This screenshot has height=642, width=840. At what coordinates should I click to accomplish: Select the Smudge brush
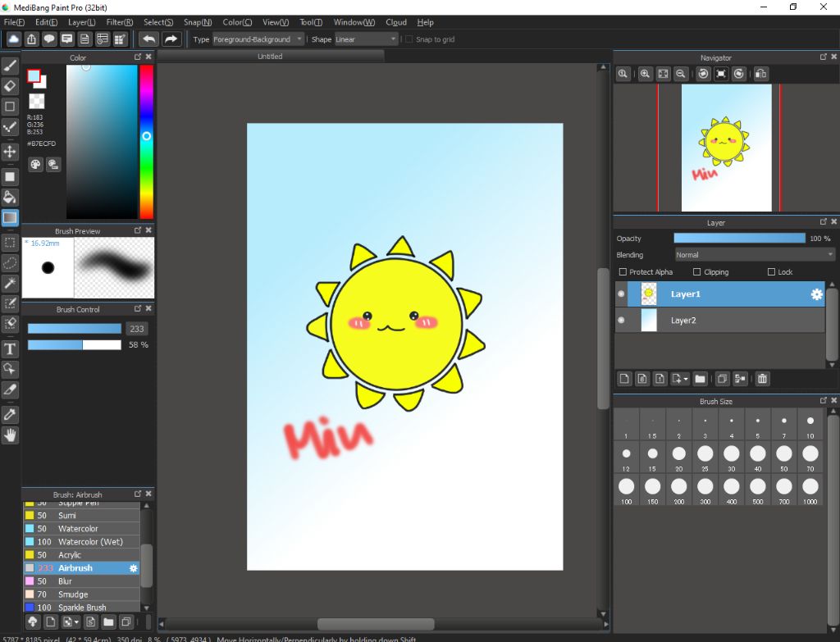(82, 594)
